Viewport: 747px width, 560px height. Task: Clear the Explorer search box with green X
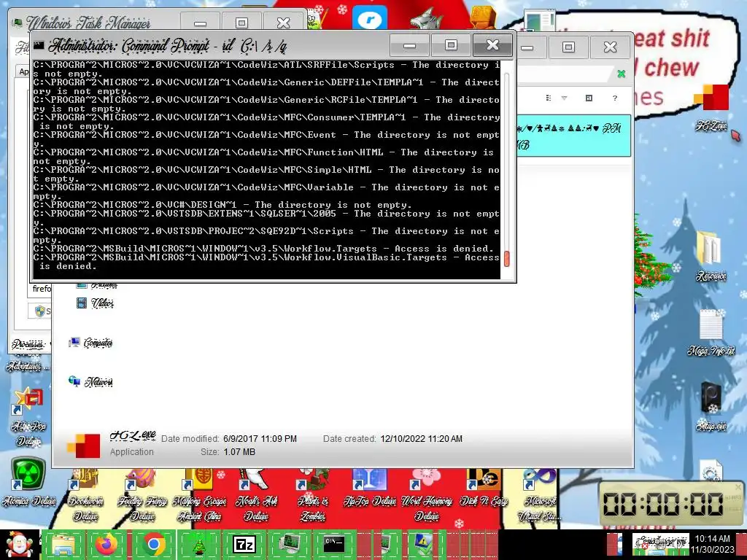coord(622,74)
